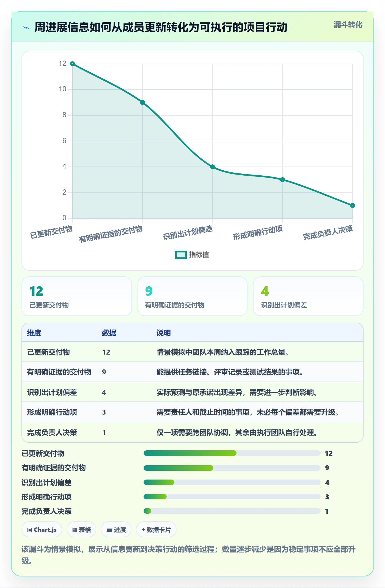The height and width of the screenshot is (588, 385).
Task: Click the title 周进展信息如何从成员更新转化为可执行的项目行动
Action: point(161,27)
